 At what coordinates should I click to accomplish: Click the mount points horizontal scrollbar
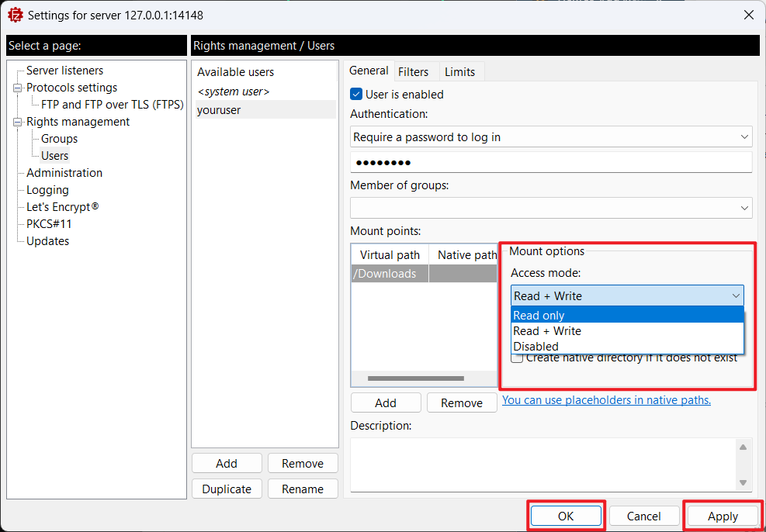point(416,378)
